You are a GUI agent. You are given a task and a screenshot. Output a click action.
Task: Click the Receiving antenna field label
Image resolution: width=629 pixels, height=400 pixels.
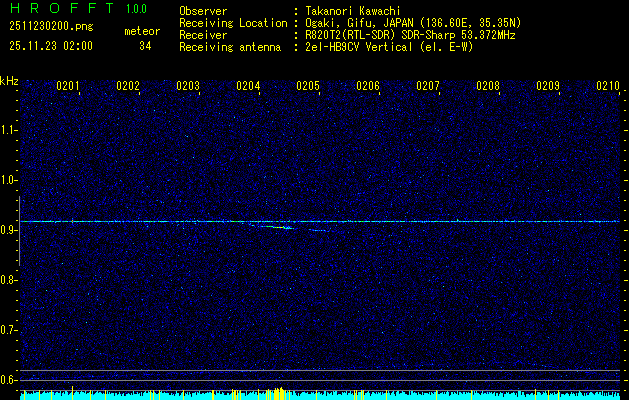point(230,47)
